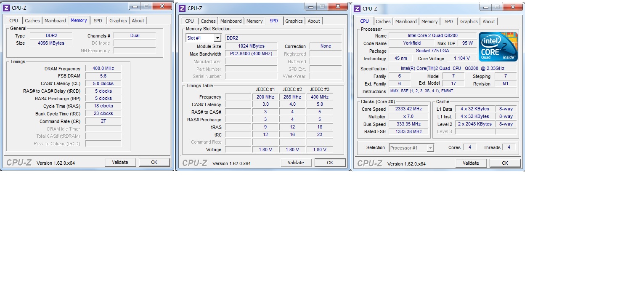The height and width of the screenshot is (286, 644).
Task: Open the Caches tab in the Memory window
Action: coord(32,21)
